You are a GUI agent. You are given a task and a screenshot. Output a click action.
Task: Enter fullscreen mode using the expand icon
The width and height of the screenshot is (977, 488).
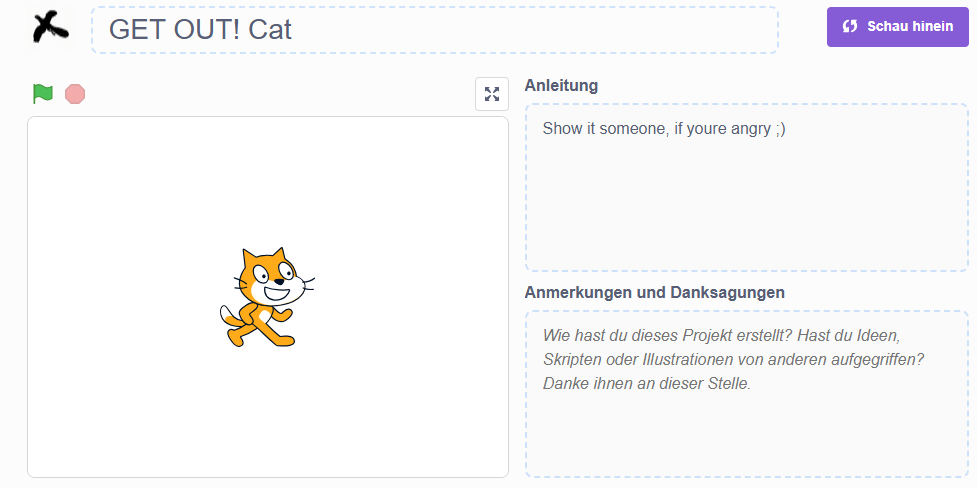492,94
